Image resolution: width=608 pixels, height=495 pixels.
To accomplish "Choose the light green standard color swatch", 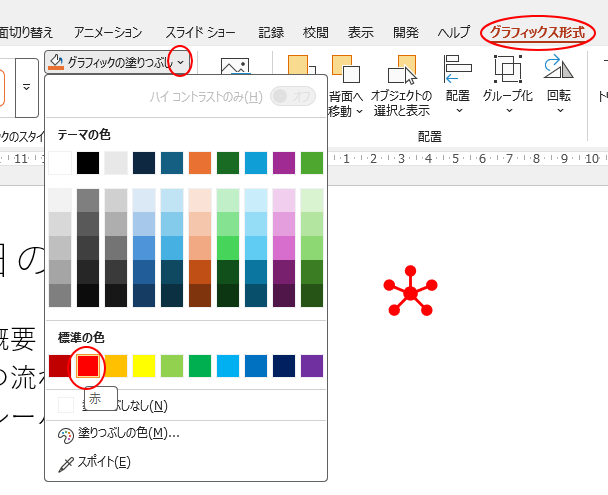I will point(172,366).
